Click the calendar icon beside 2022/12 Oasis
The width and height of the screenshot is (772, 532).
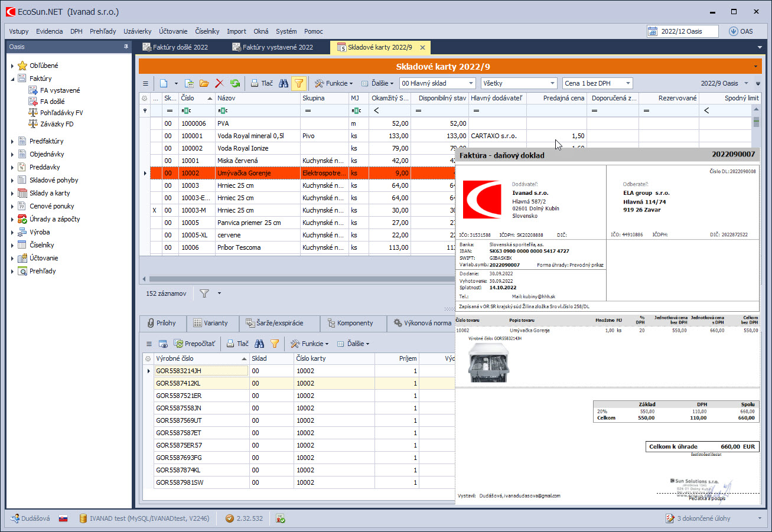pos(653,31)
